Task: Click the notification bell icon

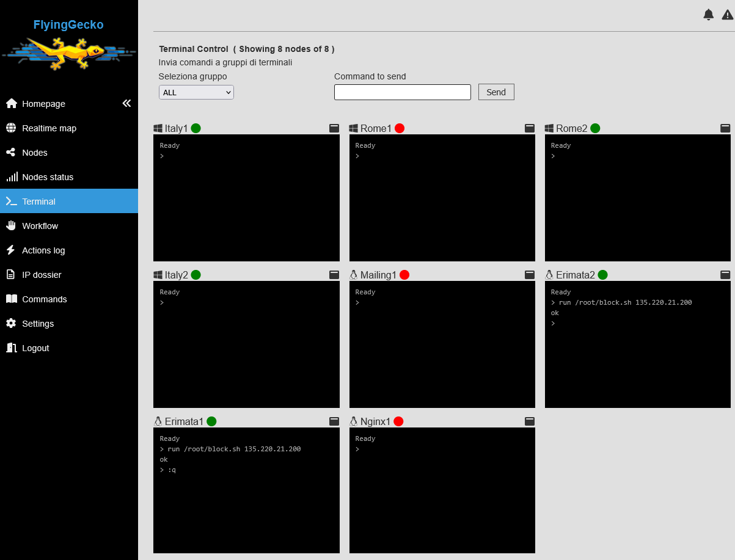Action: [x=708, y=15]
